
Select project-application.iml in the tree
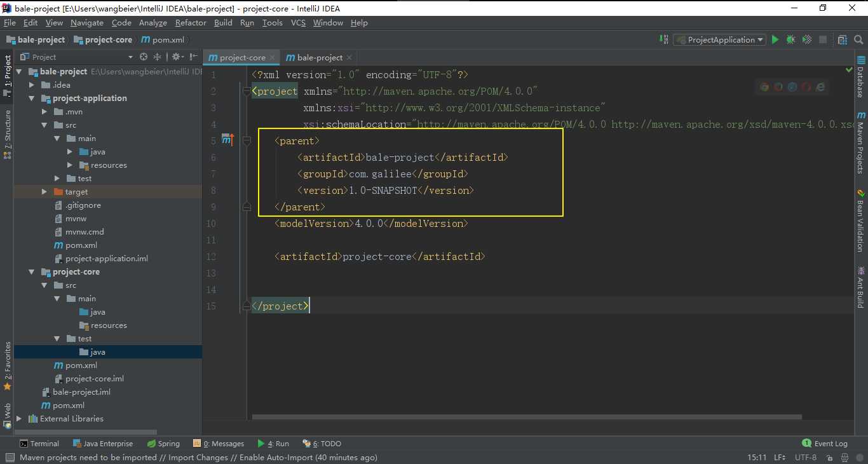(x=107, y=259)
